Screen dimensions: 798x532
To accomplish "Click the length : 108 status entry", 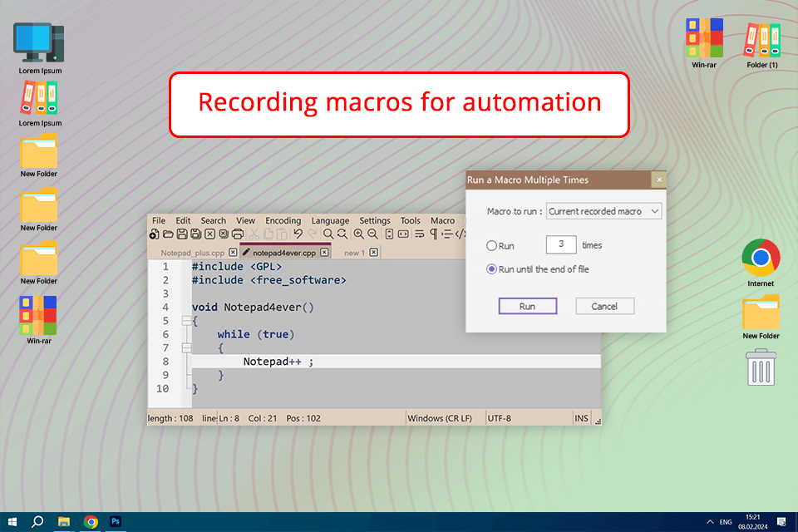I will [x=170, y=418].
